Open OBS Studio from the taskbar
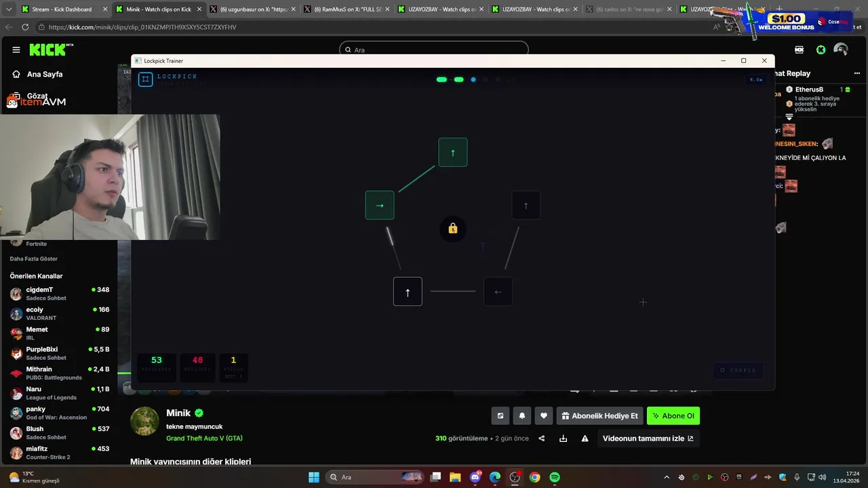 tap(515, 477)
